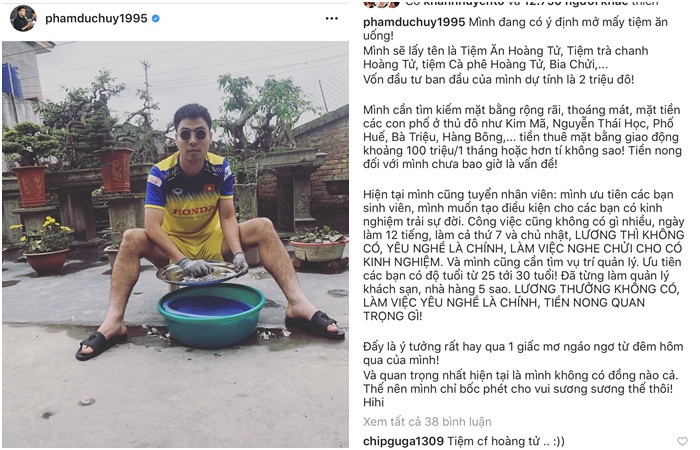This screenshot has height=450, width=700.
Task: Click the phamduchuy1995 username at the caption start
Action: click(x=414, y=22)
